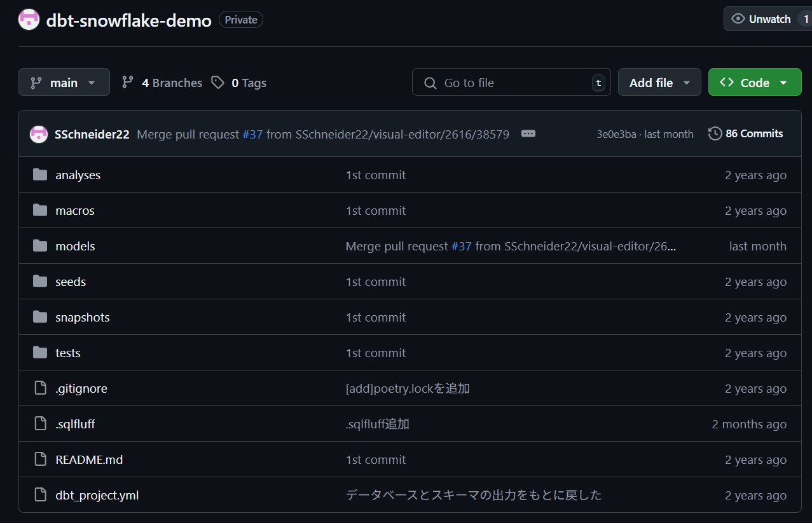Screen dimensions: 812x523
Task: Open '1st commit' message in macros row
Action: pos(376,211)
